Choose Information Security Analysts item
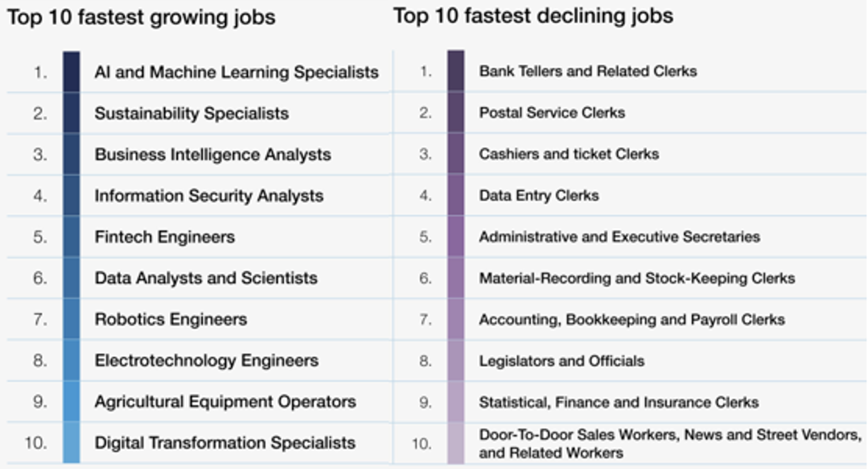The width and height of the screenshot is (868, 469). coord(209,196)
